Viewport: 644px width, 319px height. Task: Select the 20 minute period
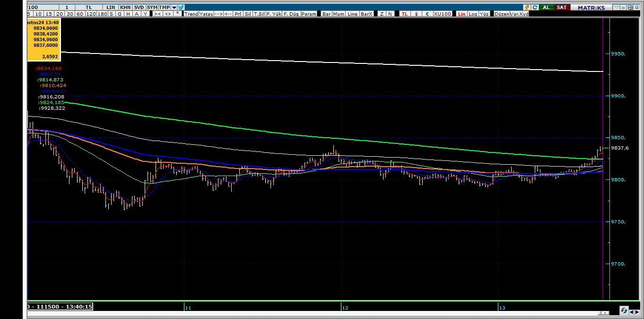[x=59, y=14]
